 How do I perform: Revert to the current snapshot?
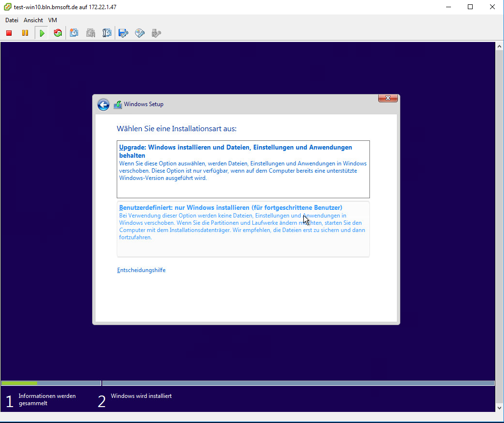coord(91,33)
